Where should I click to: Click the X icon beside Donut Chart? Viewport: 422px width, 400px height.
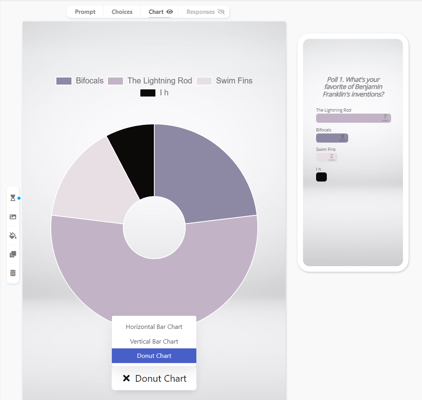[126, 378]
